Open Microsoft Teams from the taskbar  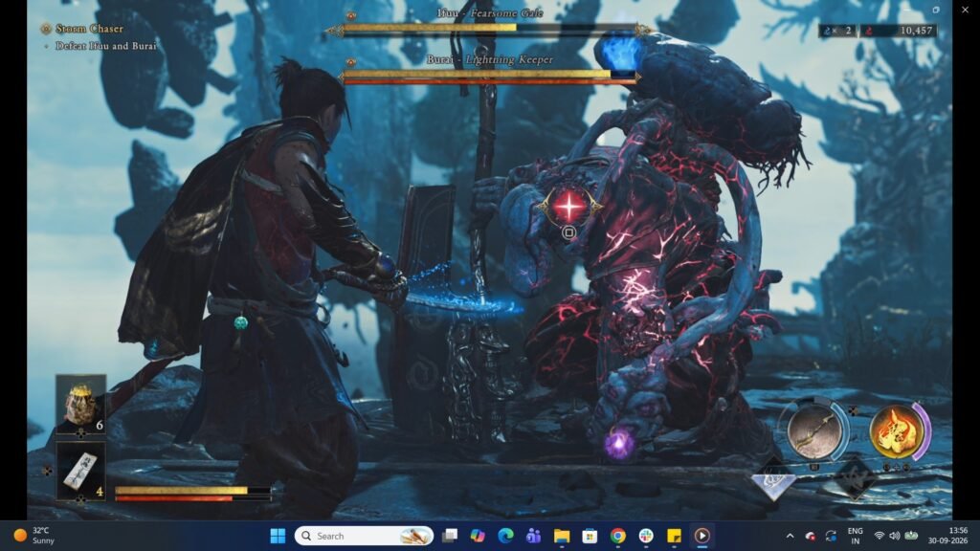click(x=534, y=536)
